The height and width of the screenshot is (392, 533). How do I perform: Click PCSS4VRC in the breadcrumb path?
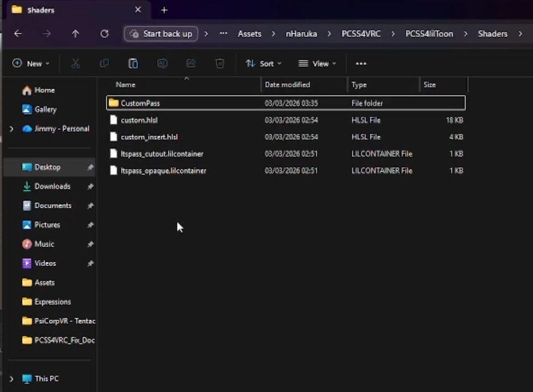(361, 34)
